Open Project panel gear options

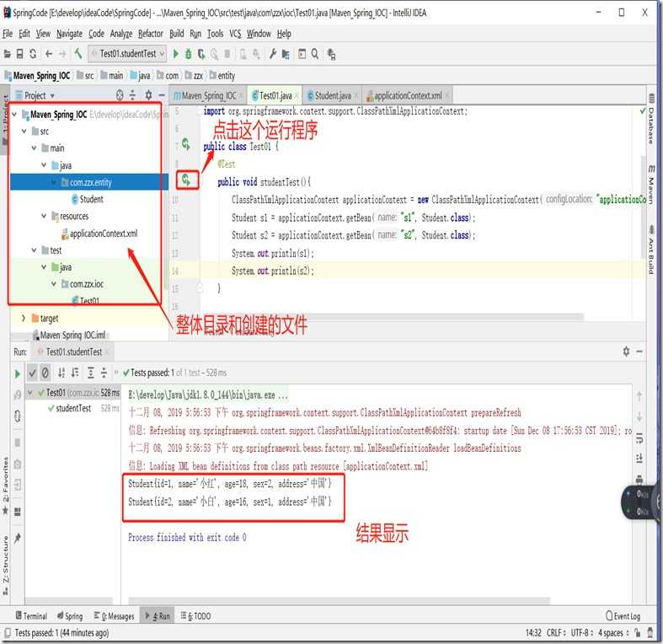(148, 95)
